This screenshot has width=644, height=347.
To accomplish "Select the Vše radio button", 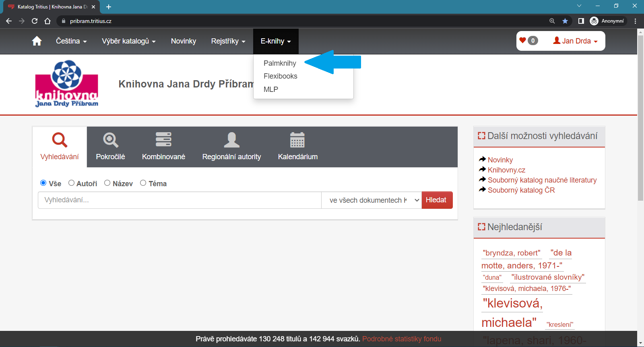I will (43, 183).
